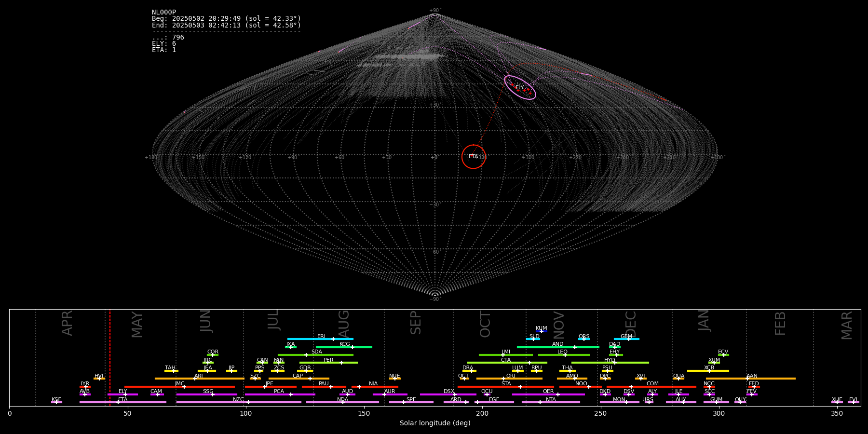Click the COM red shower bar
Image resolution: width=868 pixels, height=434 pixels.
(x=651, y=387)
